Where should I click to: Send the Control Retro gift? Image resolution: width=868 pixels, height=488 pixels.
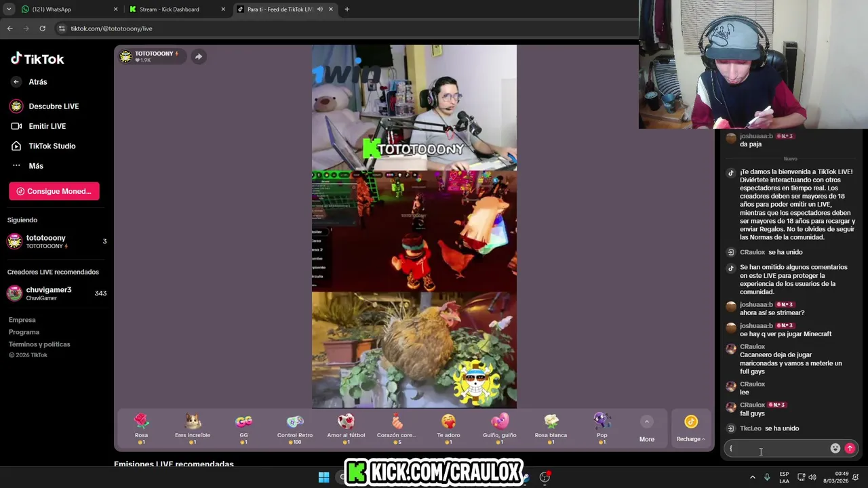(x=295, y=428)
